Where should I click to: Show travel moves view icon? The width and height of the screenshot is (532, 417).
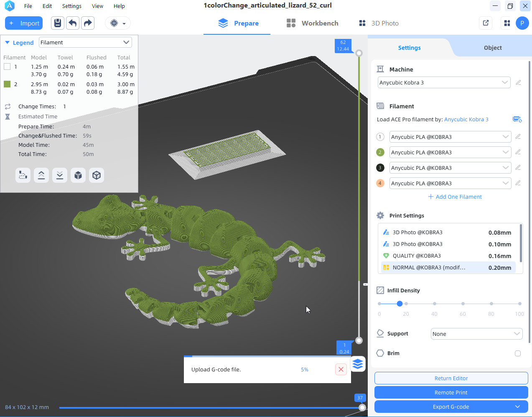23,175
